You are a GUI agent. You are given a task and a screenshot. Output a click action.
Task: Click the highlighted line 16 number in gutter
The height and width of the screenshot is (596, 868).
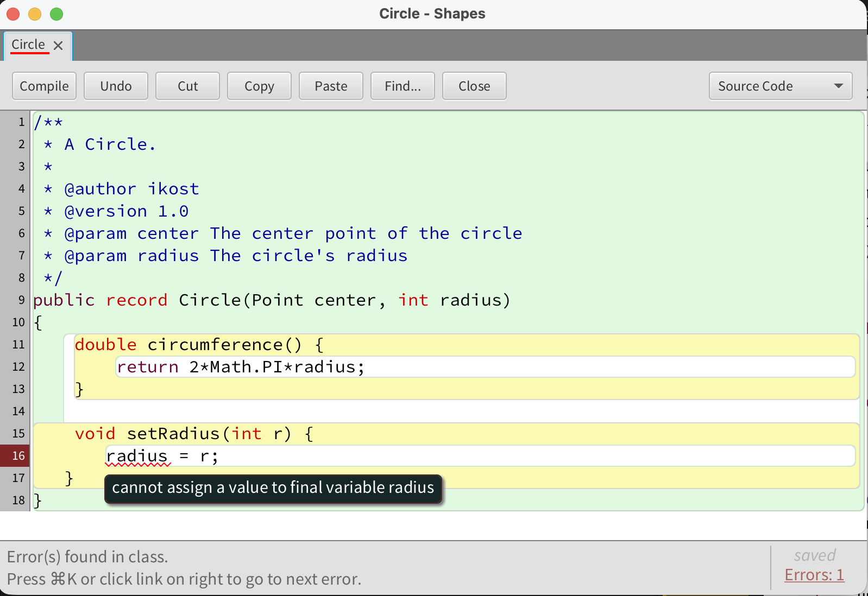pyautogui.click(x=15, y=456)
